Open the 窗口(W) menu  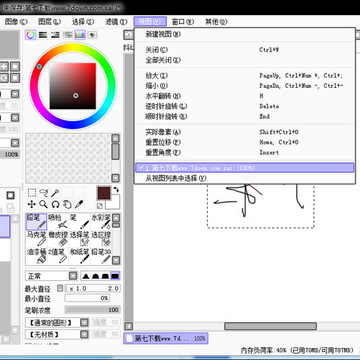point(183,22)
